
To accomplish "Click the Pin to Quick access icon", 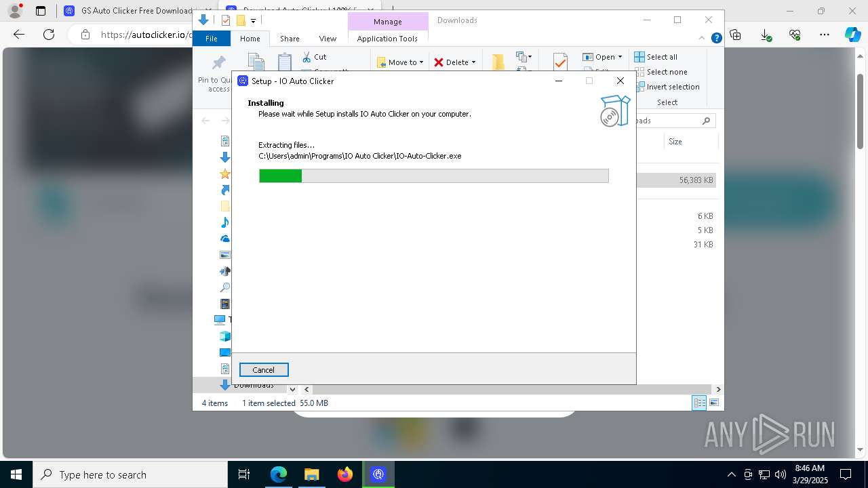I will [218, 64].
